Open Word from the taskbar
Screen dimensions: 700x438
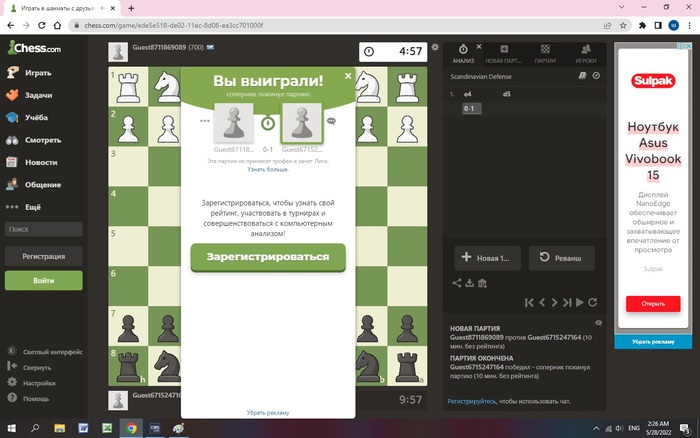pyautogui.click(x=83, y=428)
